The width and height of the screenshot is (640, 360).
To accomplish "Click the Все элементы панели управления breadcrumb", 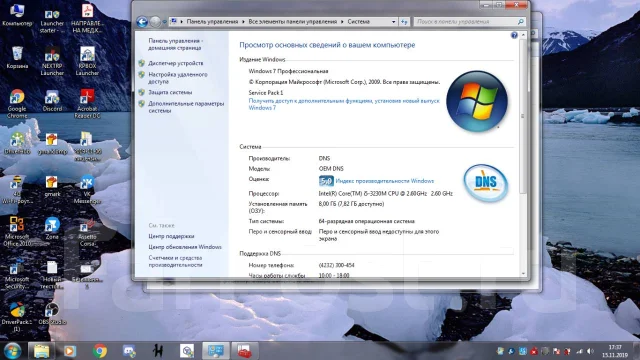I will coord(293,22).
